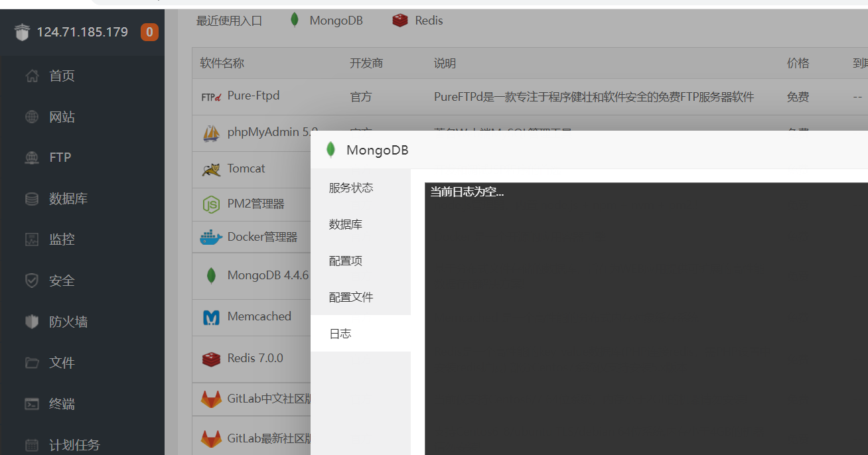Click the MongoDB leaf icon in recent entries

(x=295, y=21)
